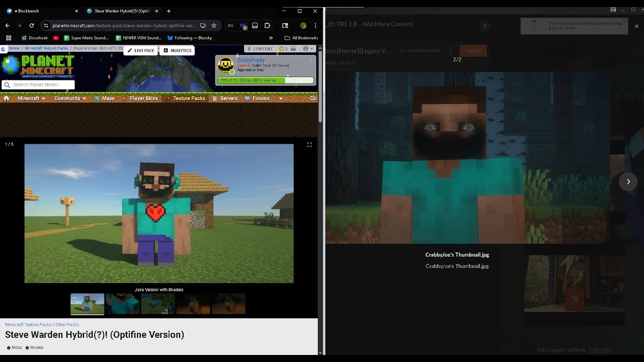Open the Texture Packs nav item
644x362 pixels.
pyautogui.click(x=186, y=99)
